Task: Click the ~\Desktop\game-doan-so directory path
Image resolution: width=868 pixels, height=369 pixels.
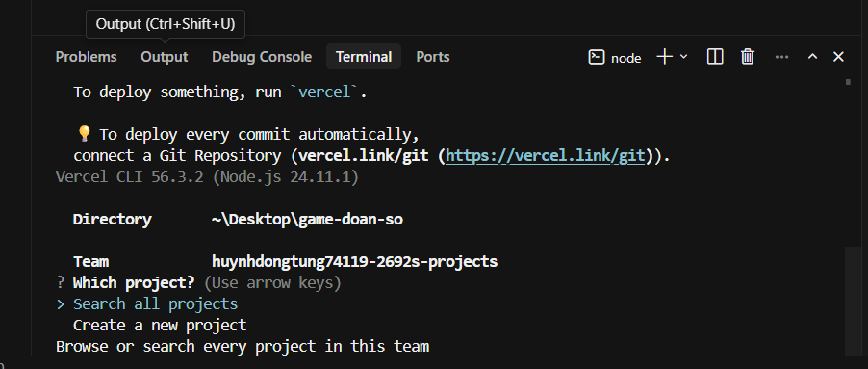Action: click(307, 220)
